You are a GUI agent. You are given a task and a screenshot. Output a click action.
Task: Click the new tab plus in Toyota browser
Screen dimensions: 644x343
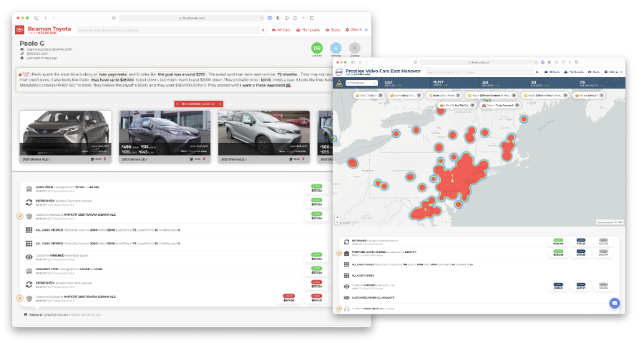303,18
